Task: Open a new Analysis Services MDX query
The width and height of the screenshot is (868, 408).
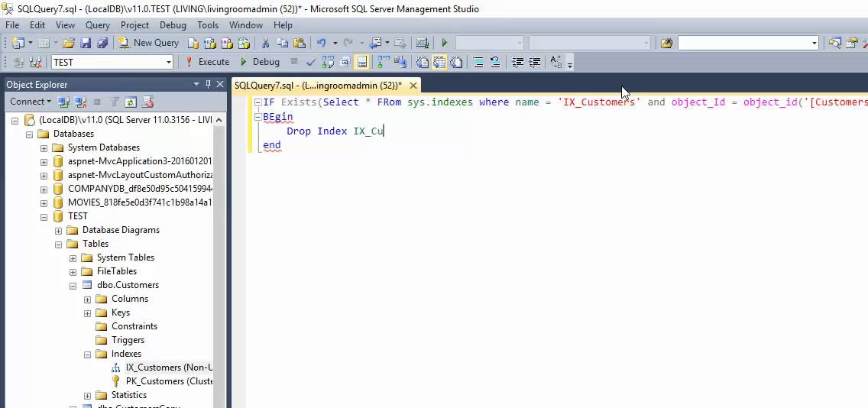Action: pyautogui.click(x=209, y=43)
